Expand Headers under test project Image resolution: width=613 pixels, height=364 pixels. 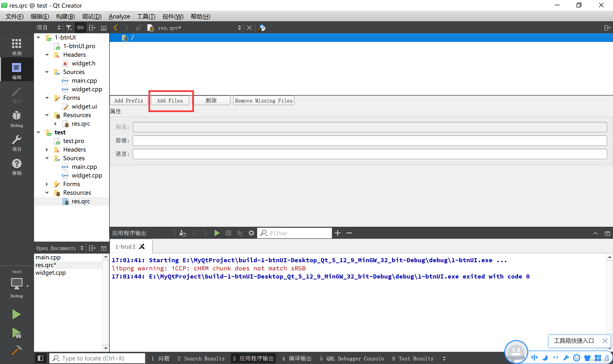[47, 150]
